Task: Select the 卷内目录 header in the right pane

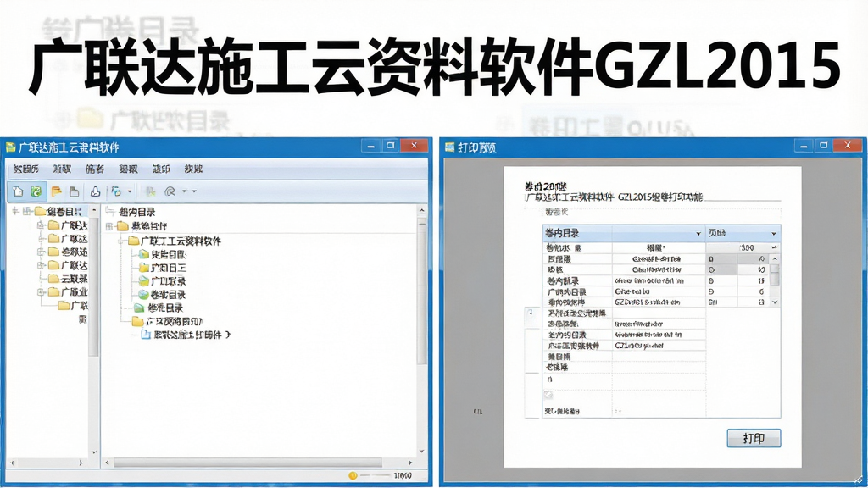Action: pos(136,212)
